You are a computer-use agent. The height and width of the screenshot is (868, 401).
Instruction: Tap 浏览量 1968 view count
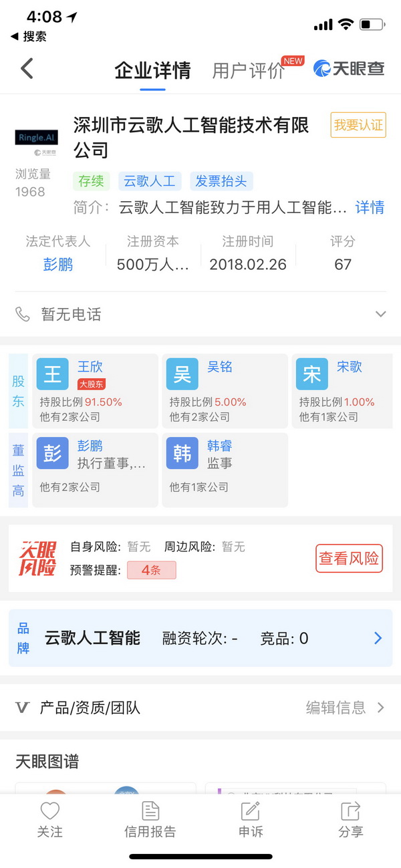pos(33,183)
